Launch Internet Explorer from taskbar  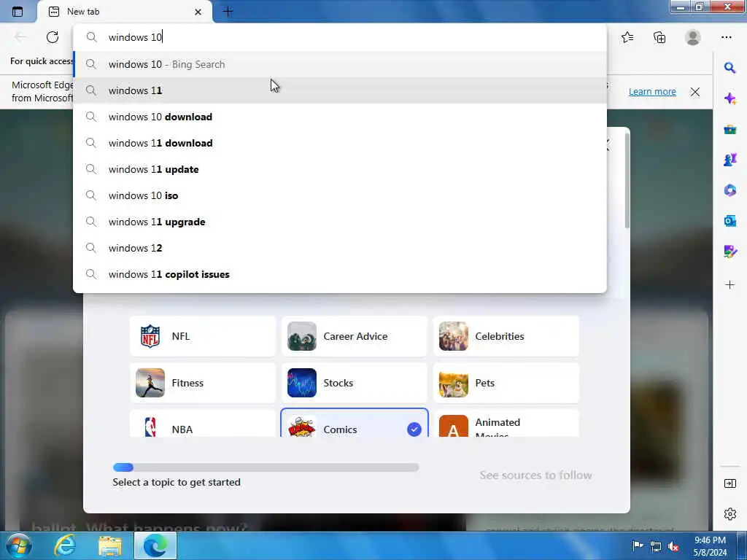point(65,545)
